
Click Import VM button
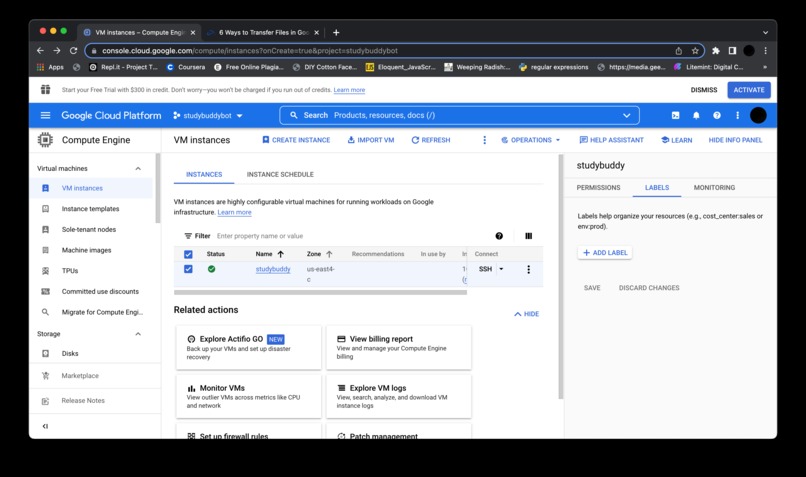[371, 140]
